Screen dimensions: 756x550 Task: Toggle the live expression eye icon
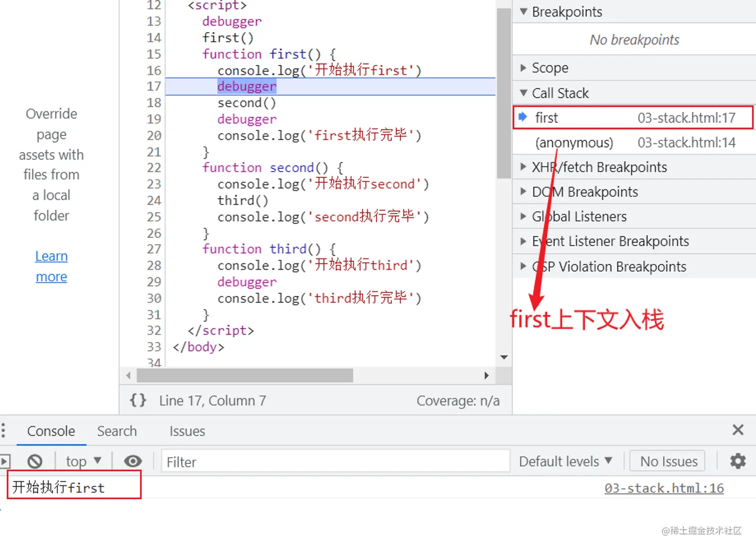(132, 461)
